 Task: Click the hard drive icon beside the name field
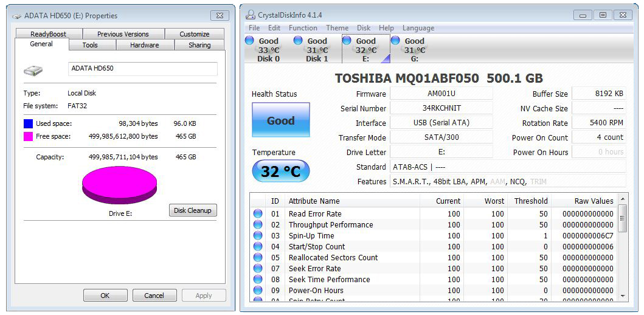pyautogui.click(x=32, y=70)
